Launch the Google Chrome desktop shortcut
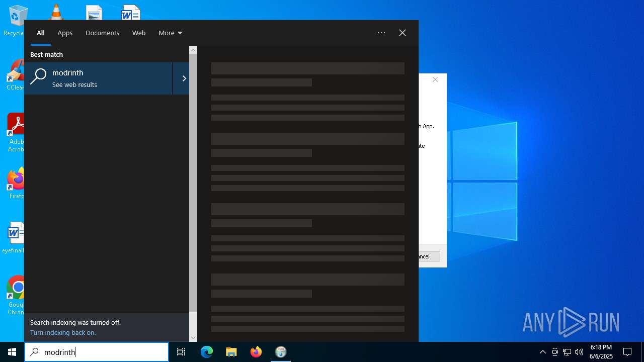The width and height of the screenshot is (644, 362). click(16, 295)
